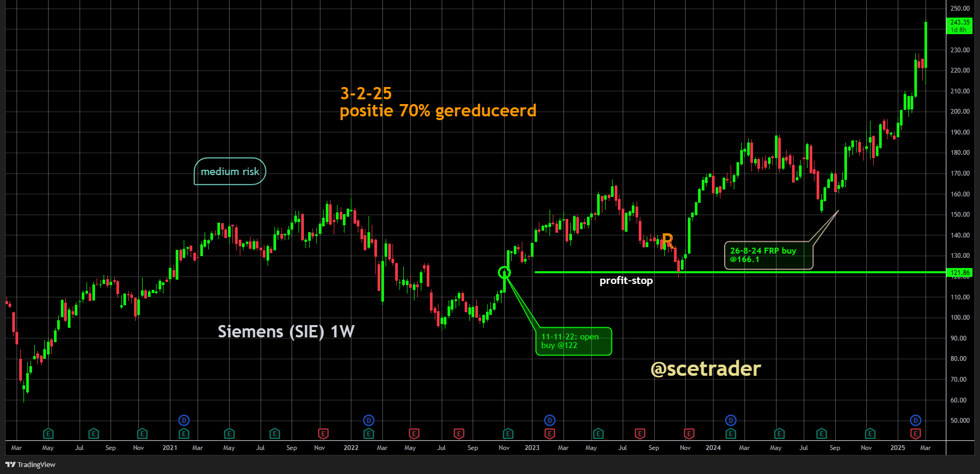This screenshot has width=980, height=474.
Task: Open the red May 2022 earnings marker
Action: tap(414, 433)
